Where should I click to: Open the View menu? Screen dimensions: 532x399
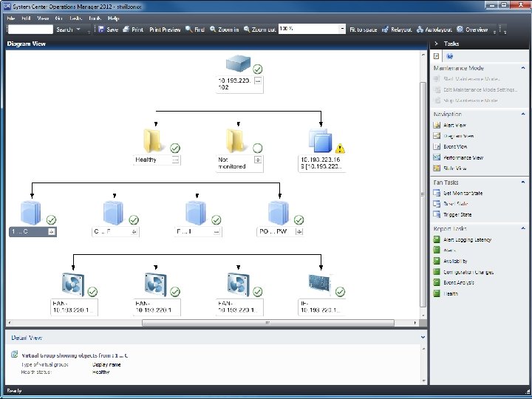[x=43, y=18]
